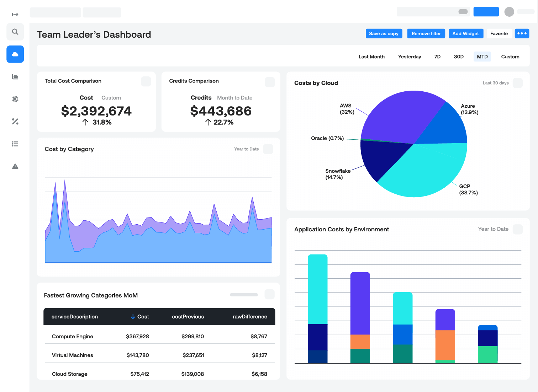Viewport: 538px width, 392px height.
Task: Click the Save as copy button
Action: (x=384, y=33)
